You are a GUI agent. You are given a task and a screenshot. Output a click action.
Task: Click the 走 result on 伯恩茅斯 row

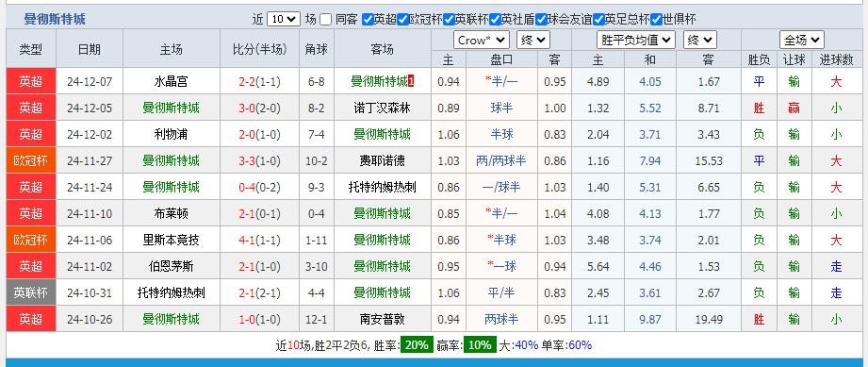[x=836, y=267]
